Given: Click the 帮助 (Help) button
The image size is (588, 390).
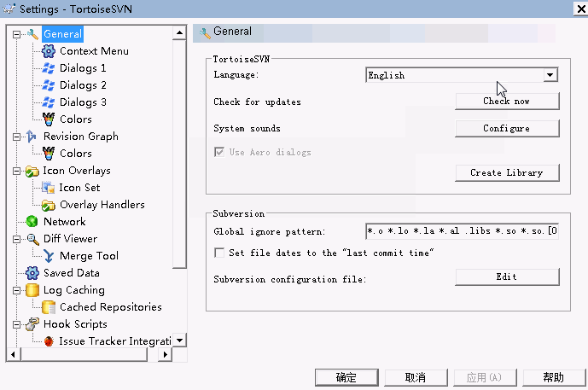Looking at the screenshot, I should [554, 377].
